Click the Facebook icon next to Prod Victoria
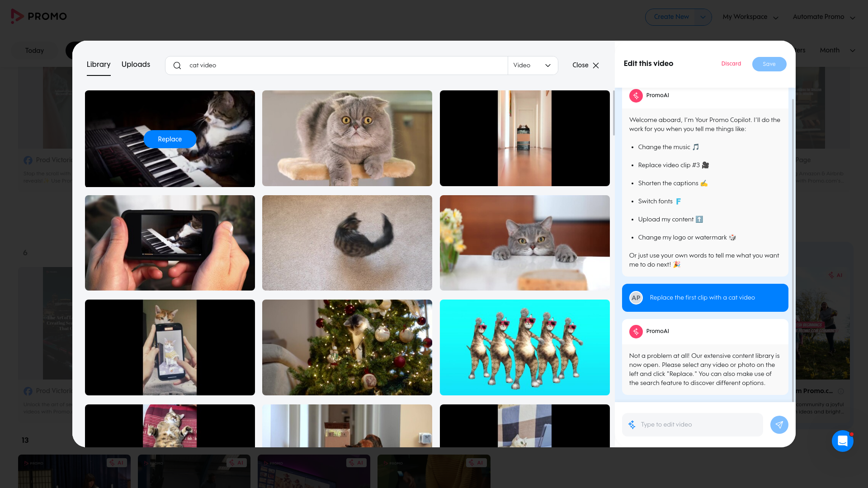 (x=28, y=160)
